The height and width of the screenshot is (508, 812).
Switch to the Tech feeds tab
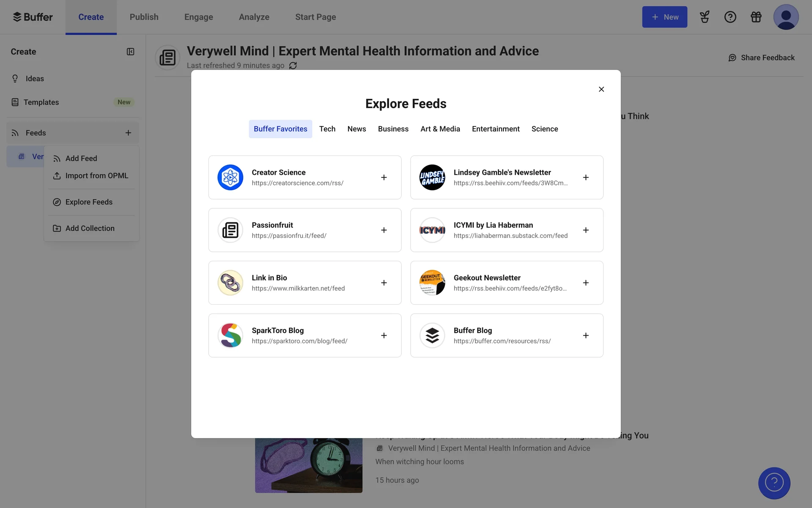(x=327, y=129)
